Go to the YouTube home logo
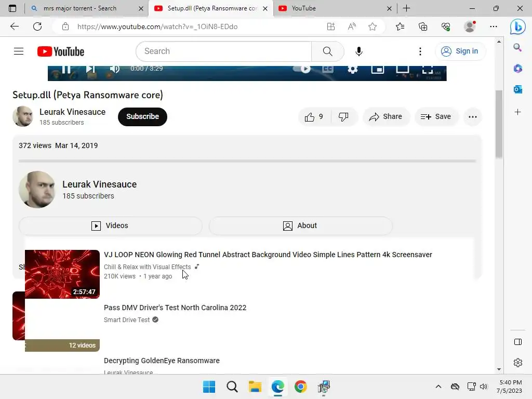The width and height of the screenshot is (532, 399). 61,51
